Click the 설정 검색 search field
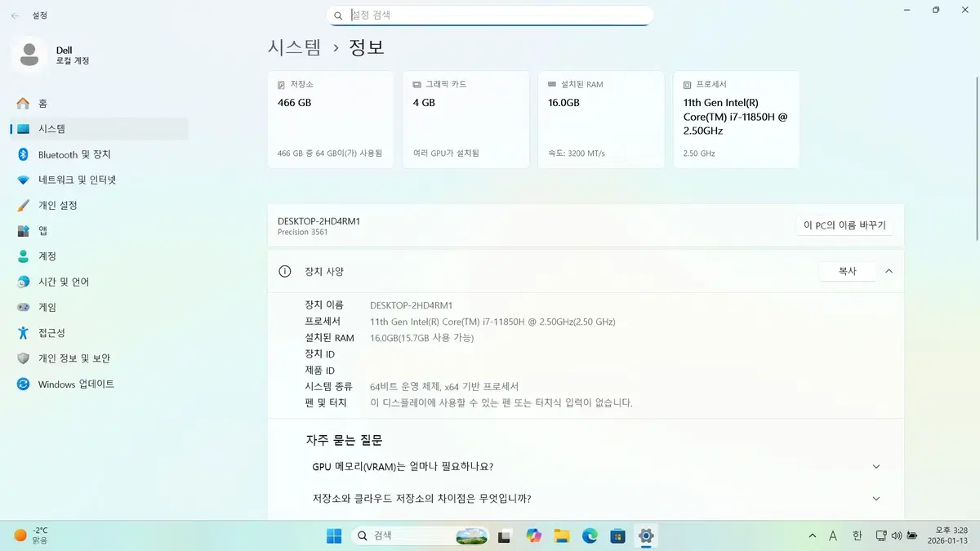This screenshot has height=551, width=980. click(x=490, y=15)
